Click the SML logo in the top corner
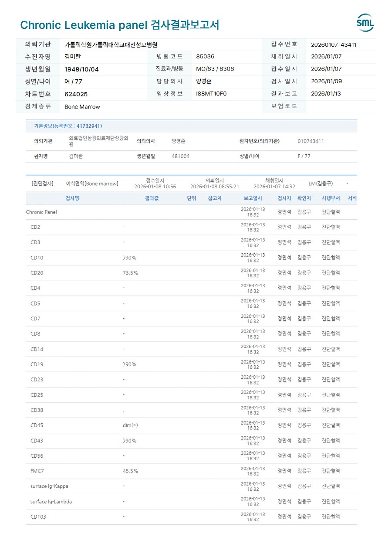This screenshot has width=392, height=554. pos(365,23)
